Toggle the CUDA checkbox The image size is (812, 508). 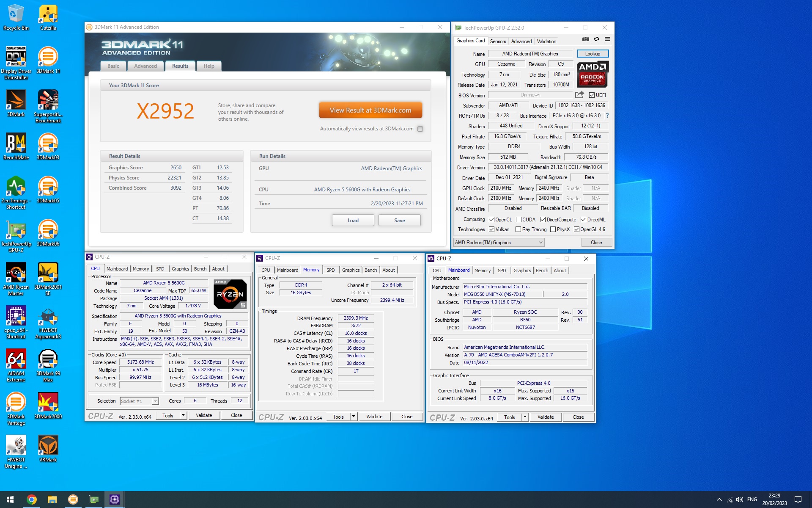pyautogui.click(x=518, y=220)
